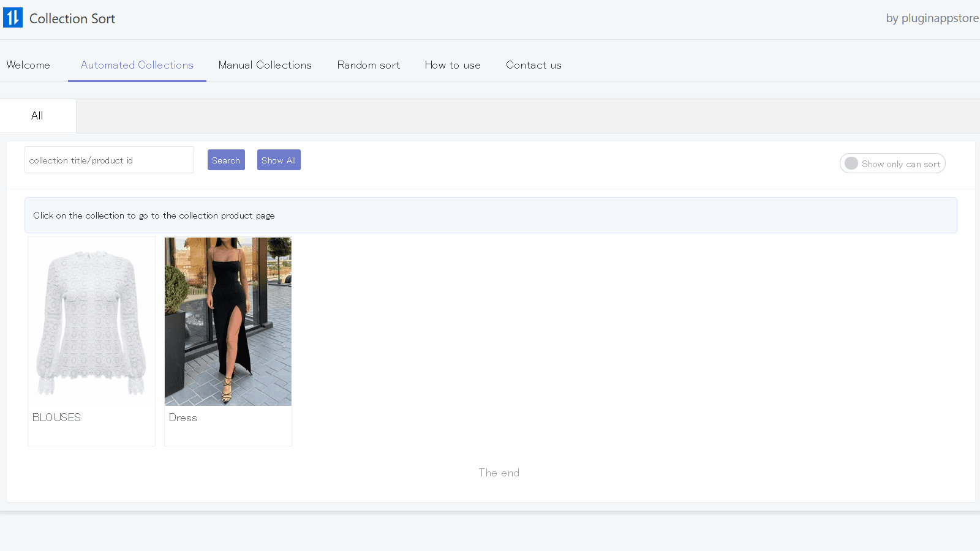Enable the Show only can sort toggle
980x551 pixels.
point(892,163)
